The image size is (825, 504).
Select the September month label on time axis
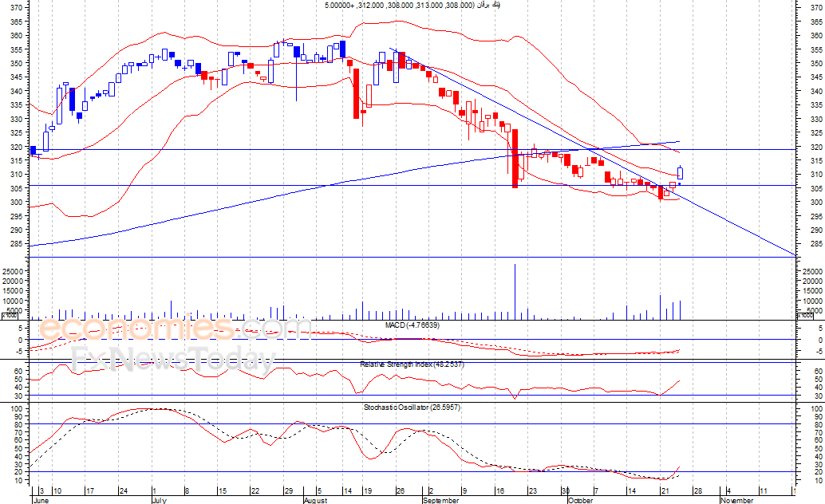[441, 500]
